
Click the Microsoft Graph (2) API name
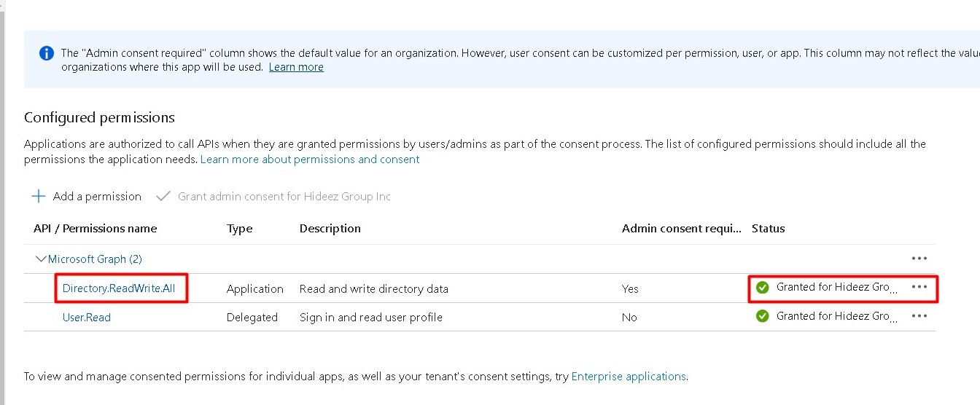pyautogui.click(x=95, y=259)
